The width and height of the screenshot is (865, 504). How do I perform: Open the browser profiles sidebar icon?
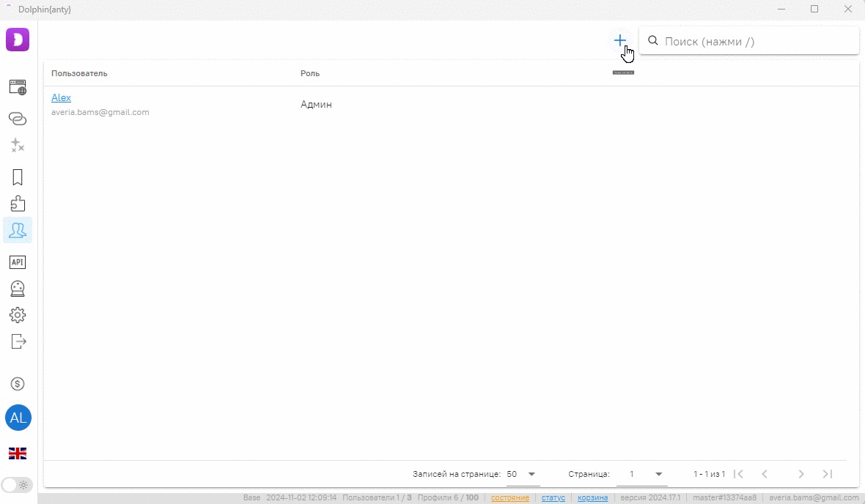click(18, 88)
